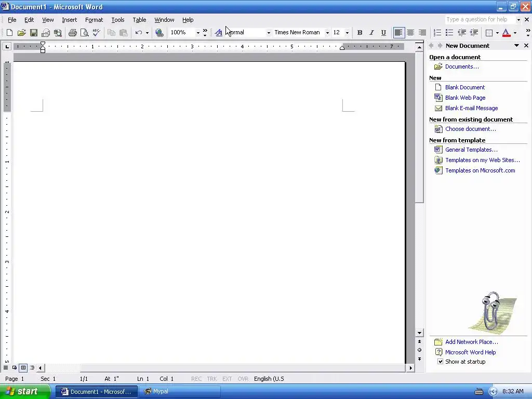Open the Mypal taskbar button
The height and width of the screenshot is (399, 532).
[x=179, y=392]
